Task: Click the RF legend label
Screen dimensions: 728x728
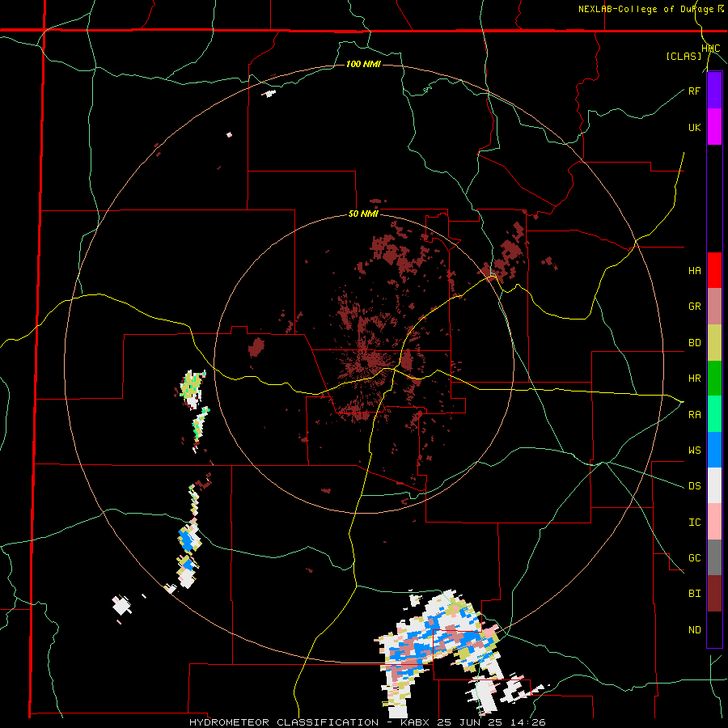Action: (x=694, y=91)
